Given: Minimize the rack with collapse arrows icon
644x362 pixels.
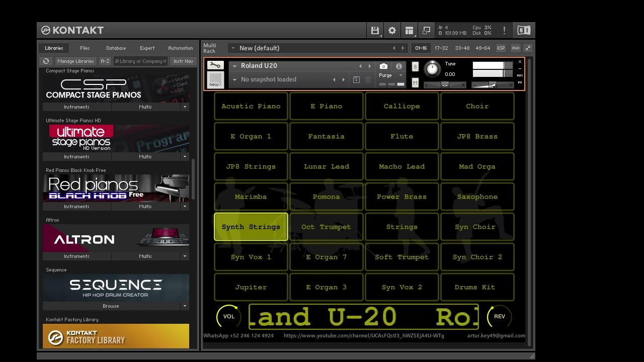Looking at the screenshot, I should [528, 48].
